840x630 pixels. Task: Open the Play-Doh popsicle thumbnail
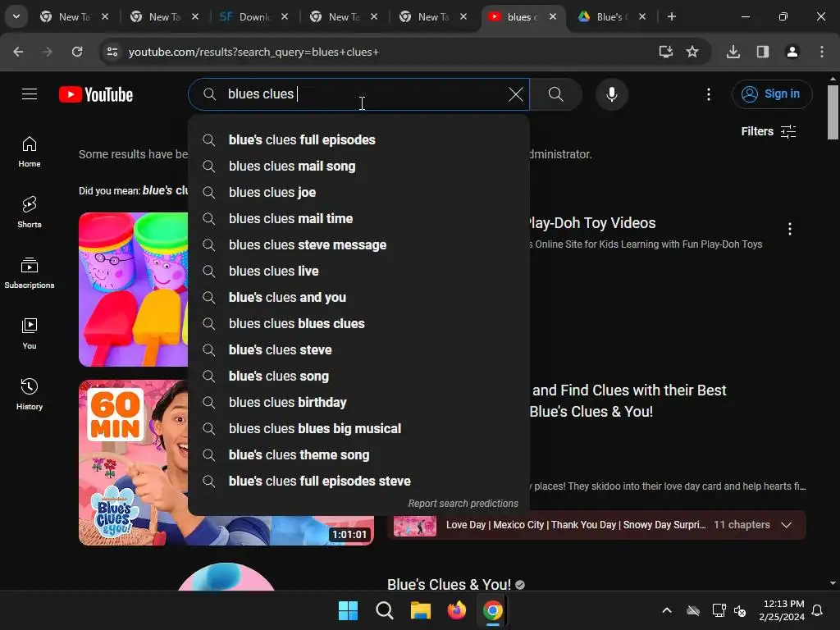[x=134, y=290]
